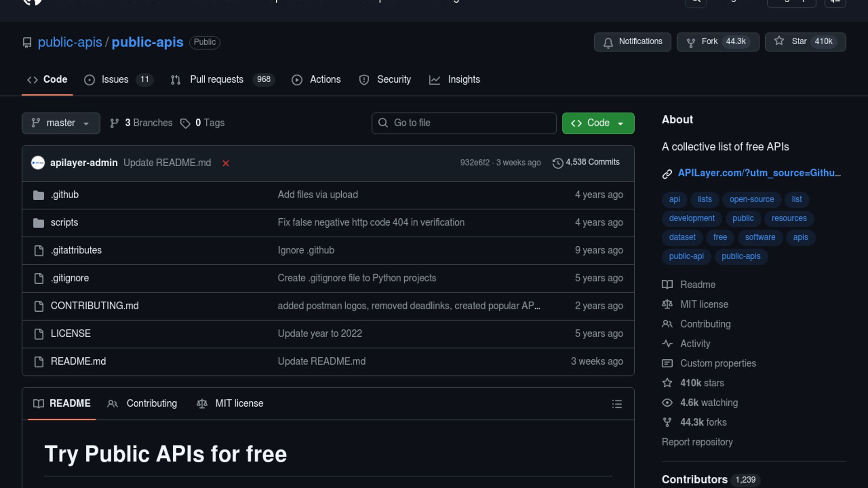The height and width of the screenshot is (488, 868).
Task: Click the APILayer.com link icon
Action: click(667, 174)
